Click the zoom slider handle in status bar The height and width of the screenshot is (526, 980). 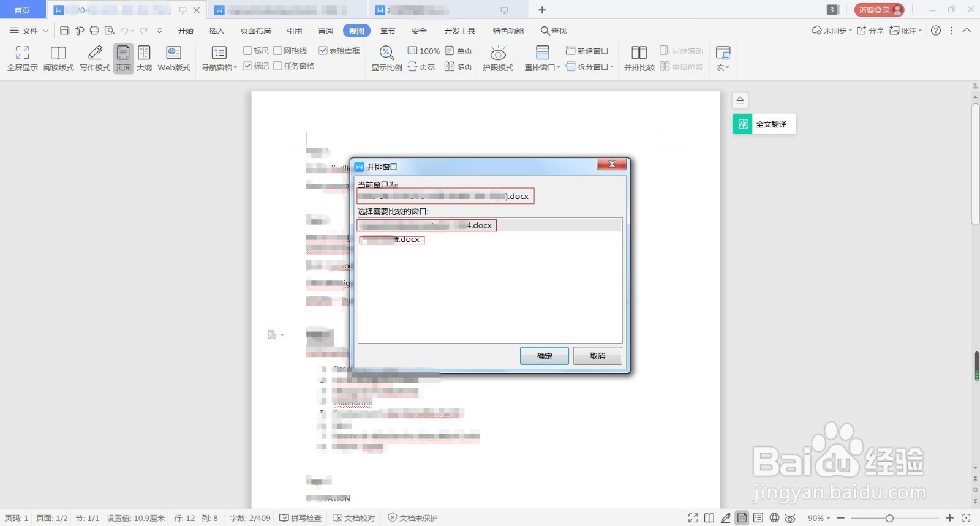point(889,518)
